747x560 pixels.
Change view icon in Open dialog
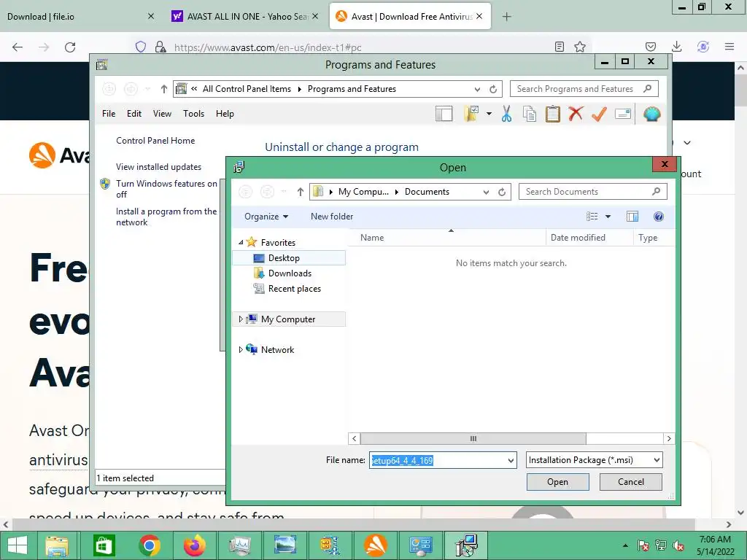tap(592, 217)
